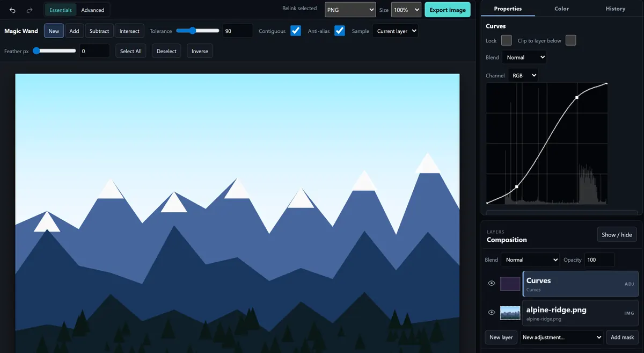The height and width of the screenshot is (353, 644).
Task: Click the Tolerance slider
Action: 198,31
